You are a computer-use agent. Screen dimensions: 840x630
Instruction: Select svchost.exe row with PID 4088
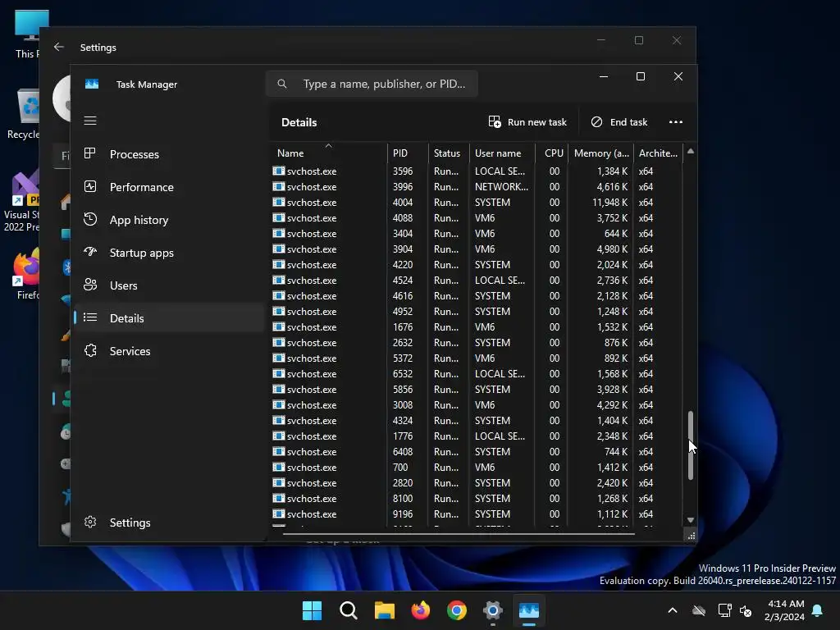(476, 218)
